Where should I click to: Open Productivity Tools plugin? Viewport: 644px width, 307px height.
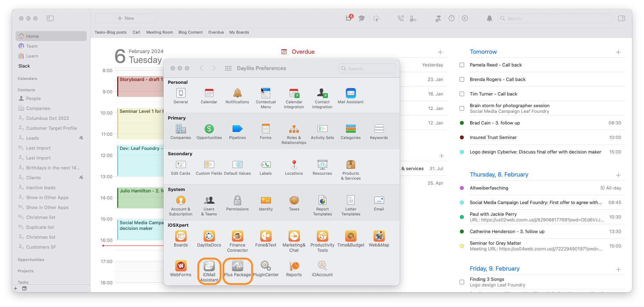[x=322, y=236]
